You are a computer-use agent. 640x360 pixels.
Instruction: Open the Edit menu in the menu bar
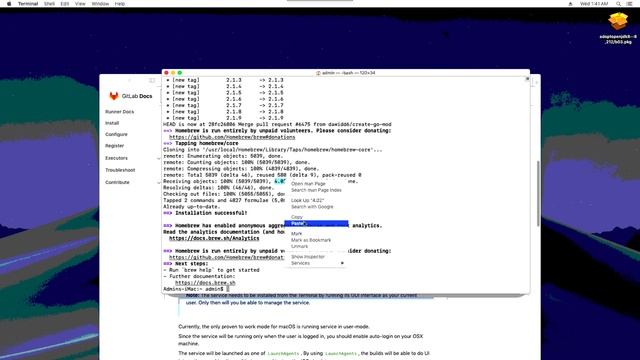point(64,4)
